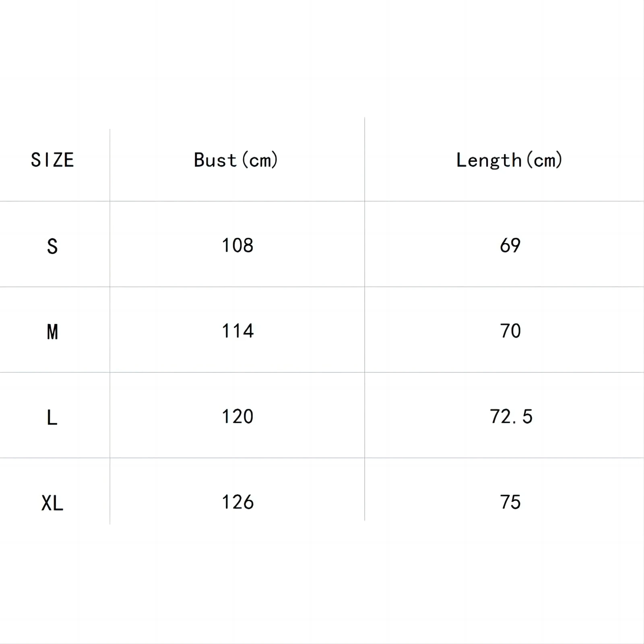Image resolution: width=644 pixels, height=644 pixels.
Task: Select the length value 69
Action: coord(510,246)
